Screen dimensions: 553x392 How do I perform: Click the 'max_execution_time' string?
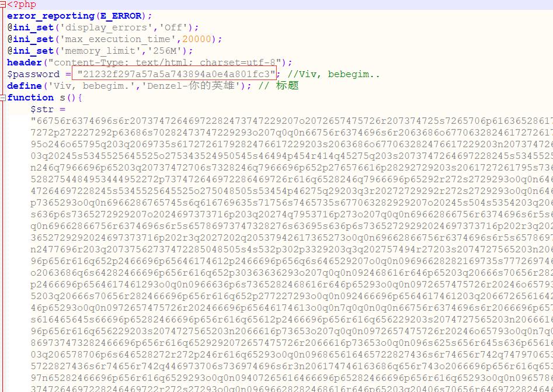[x=117, y=39]
